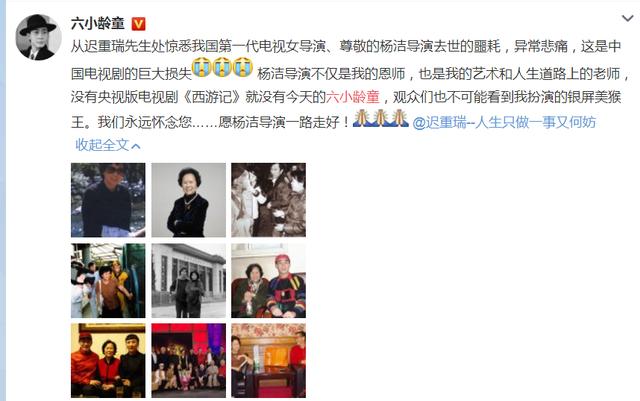Expand the post options chevron menu
This screenshot has height=401, width=640.
coord(627,18)
